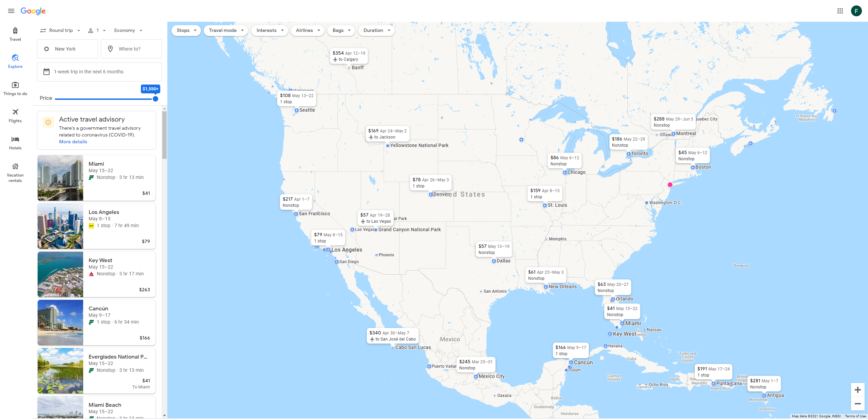Click the Travel icon in sidebar

coord(15,31)
